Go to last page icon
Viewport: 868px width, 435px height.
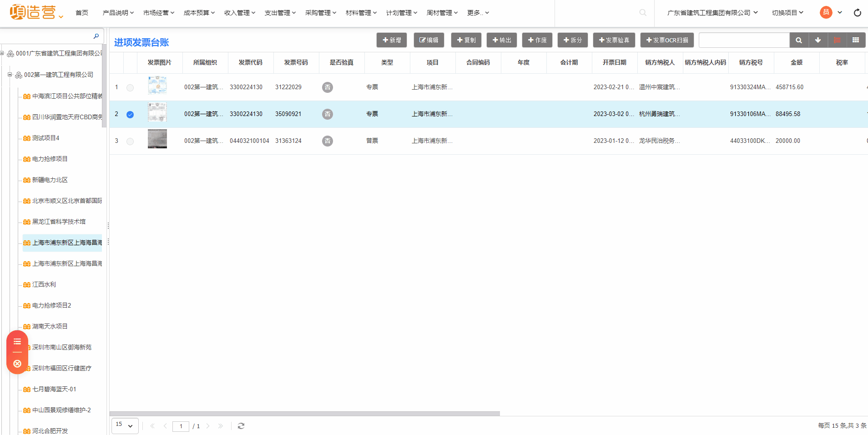point(221,426)
